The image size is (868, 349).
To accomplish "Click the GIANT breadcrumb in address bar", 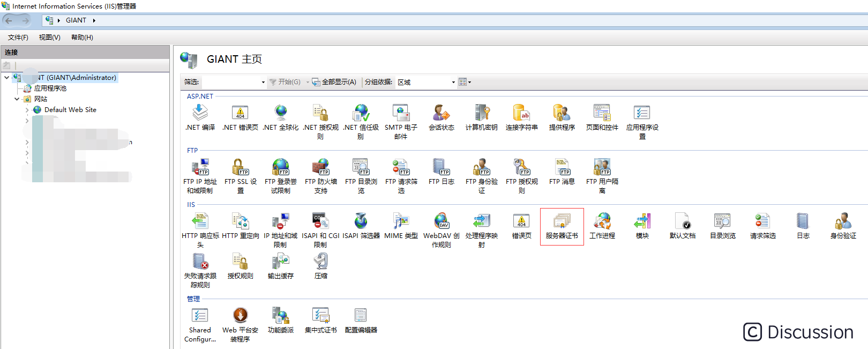I will pyautogui.click(x=76, y=20).
